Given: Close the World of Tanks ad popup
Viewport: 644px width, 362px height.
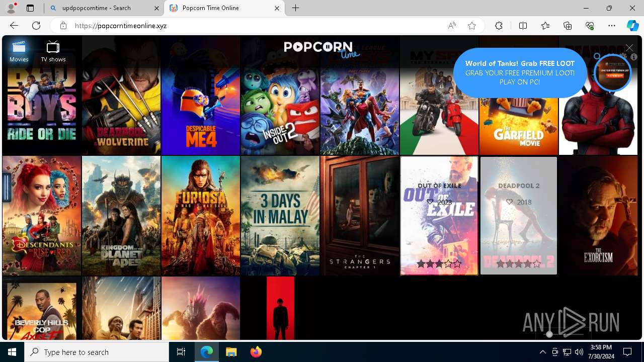Looking at the screenshot, I should click(x=629, y=48).
